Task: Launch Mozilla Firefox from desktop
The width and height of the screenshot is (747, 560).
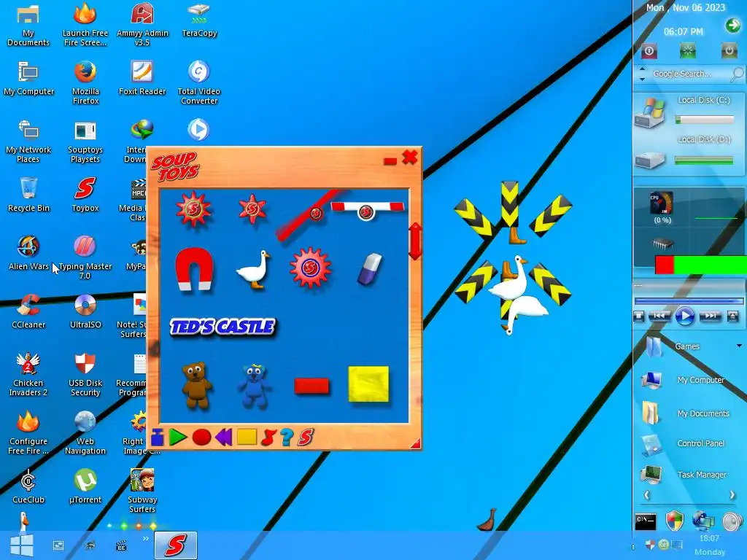Action: coord(85,82)
